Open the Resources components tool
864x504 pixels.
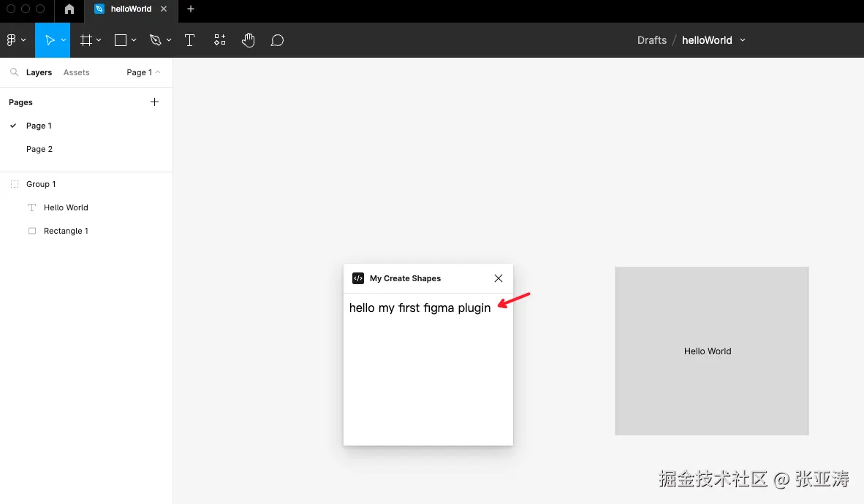click(220, 40)
